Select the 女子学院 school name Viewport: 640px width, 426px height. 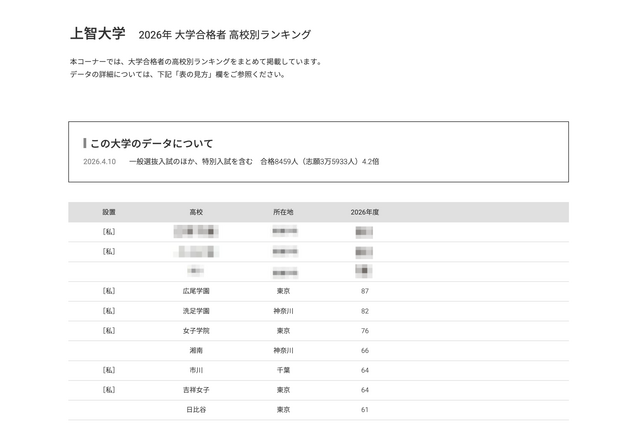(x=196, y=331)
